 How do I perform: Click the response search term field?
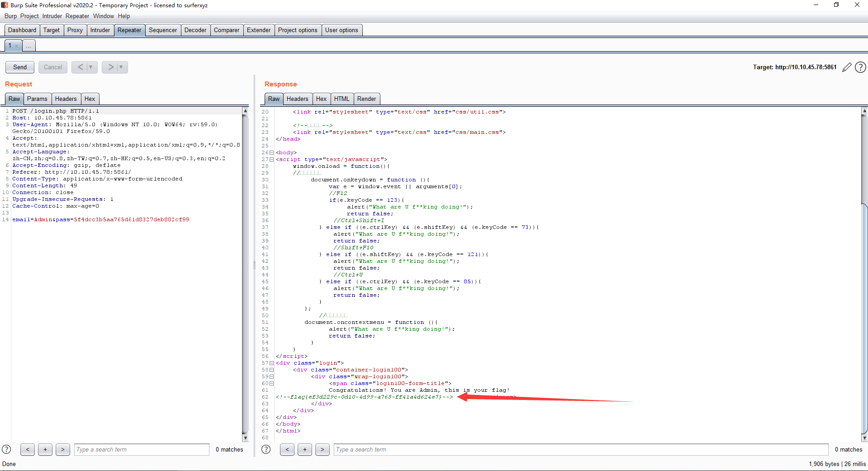tap(581, 449)
